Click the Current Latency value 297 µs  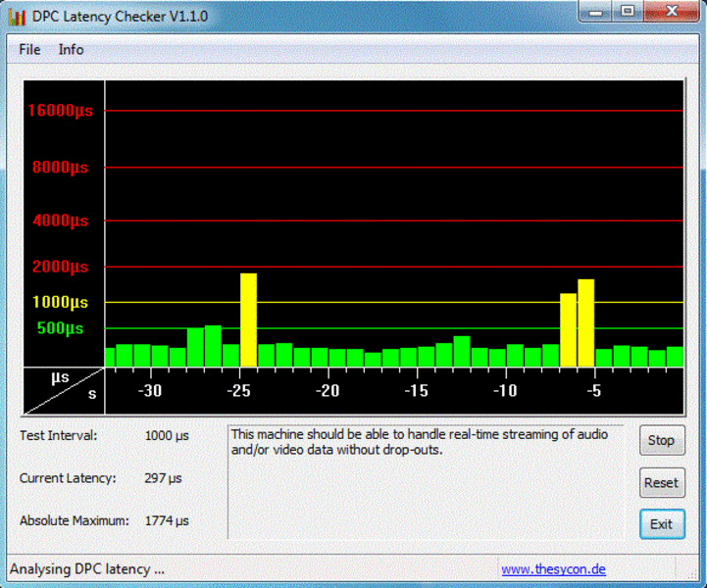163,478
